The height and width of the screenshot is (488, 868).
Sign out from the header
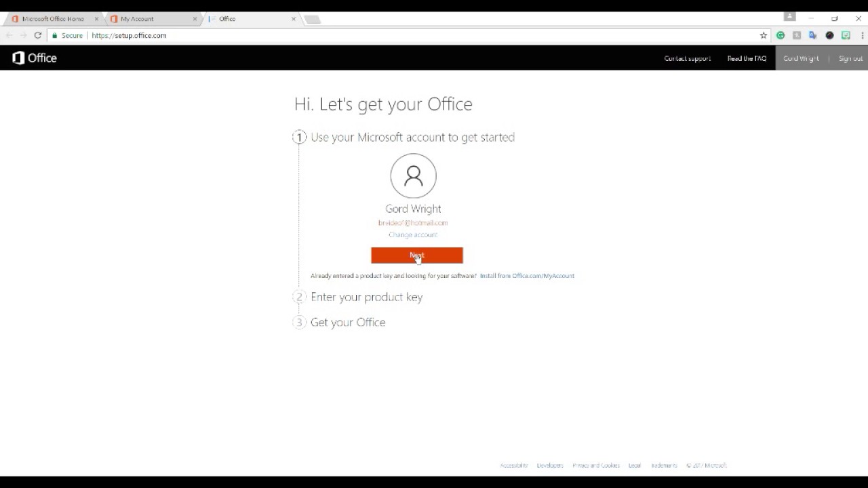pos(850,58)
